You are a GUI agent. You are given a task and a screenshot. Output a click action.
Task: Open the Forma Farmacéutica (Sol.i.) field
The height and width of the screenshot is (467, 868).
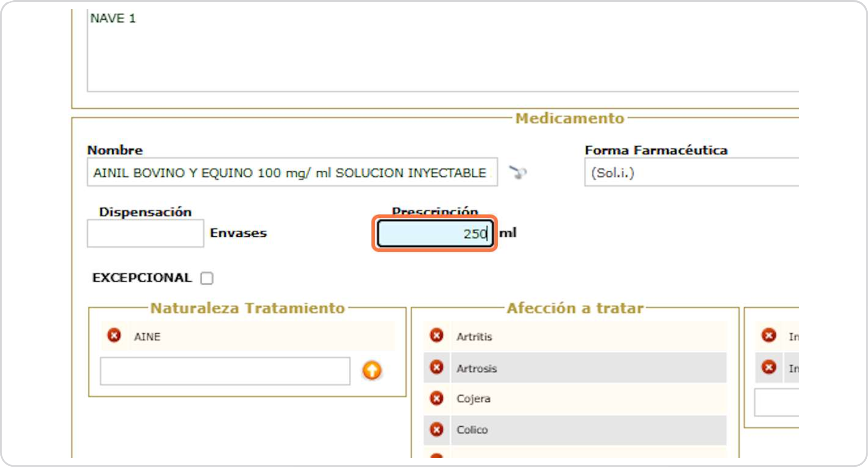691,172
